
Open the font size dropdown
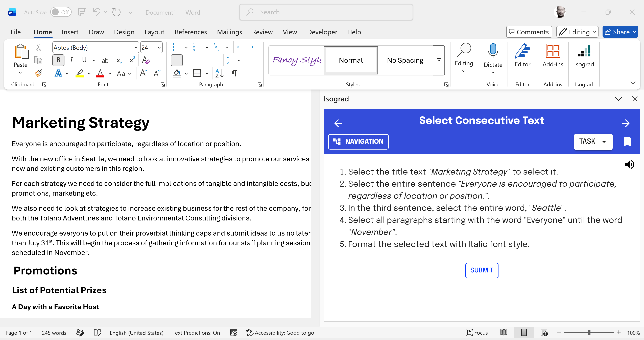(x=159, y=47)
